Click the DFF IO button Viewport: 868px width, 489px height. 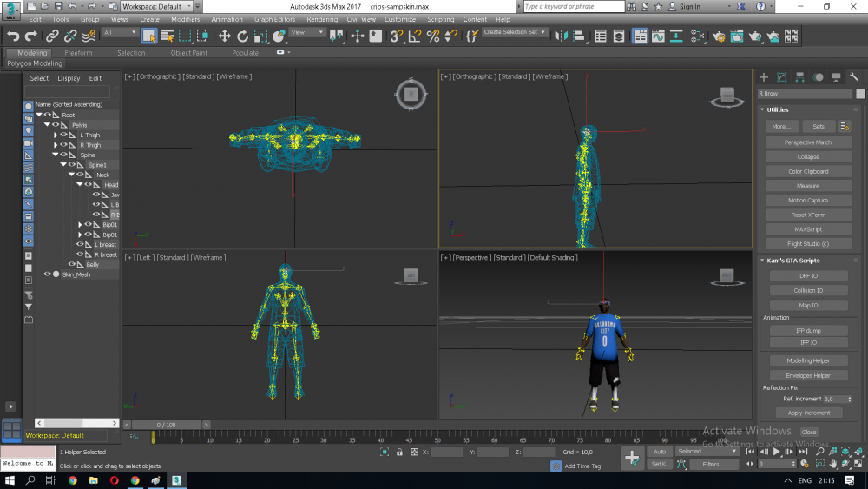tap(808, 276)
